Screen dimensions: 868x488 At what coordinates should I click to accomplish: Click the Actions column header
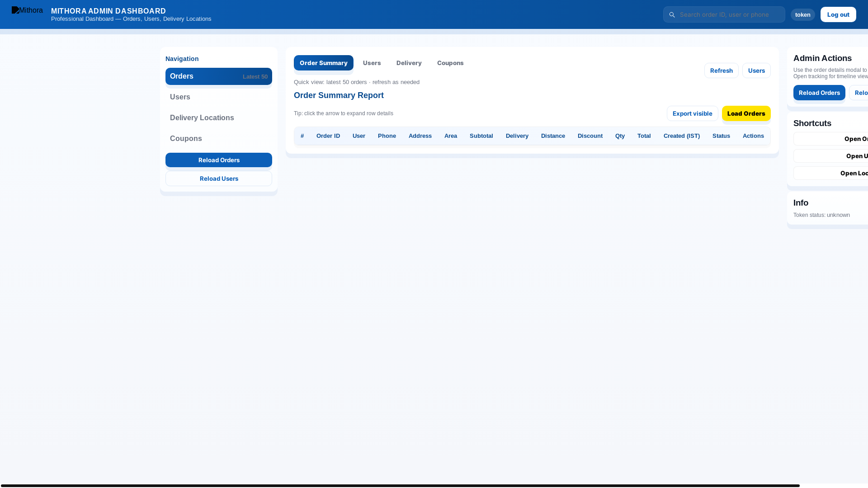753,136
